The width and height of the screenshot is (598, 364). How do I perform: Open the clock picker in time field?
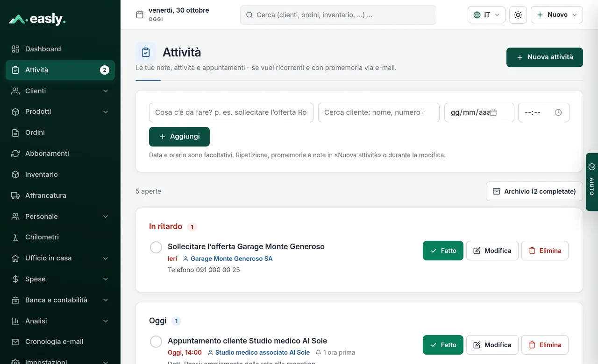(558, 112)
